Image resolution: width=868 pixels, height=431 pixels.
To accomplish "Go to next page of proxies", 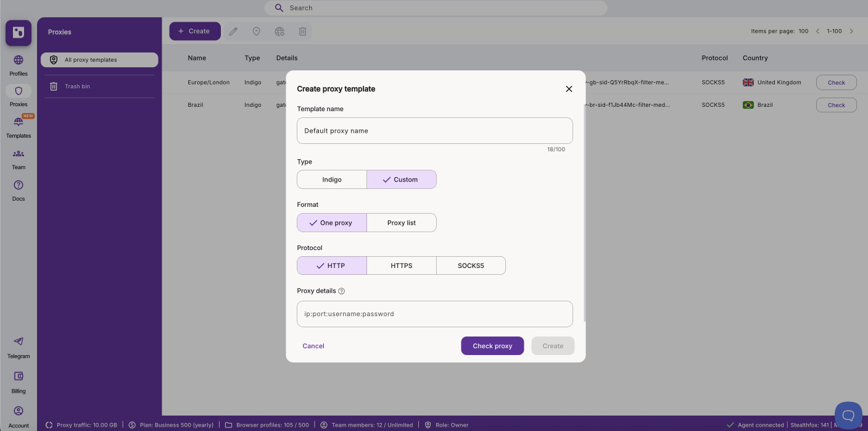I will (x=851, y=30).
